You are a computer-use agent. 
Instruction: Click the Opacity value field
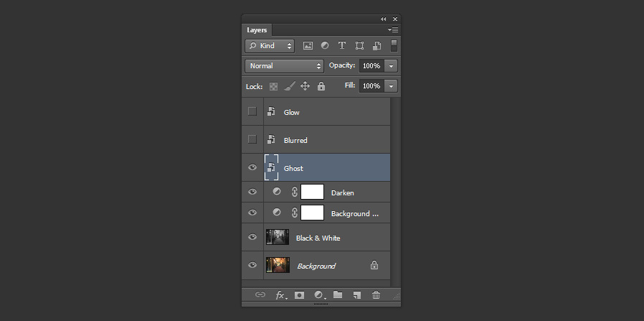click(371, 66)
